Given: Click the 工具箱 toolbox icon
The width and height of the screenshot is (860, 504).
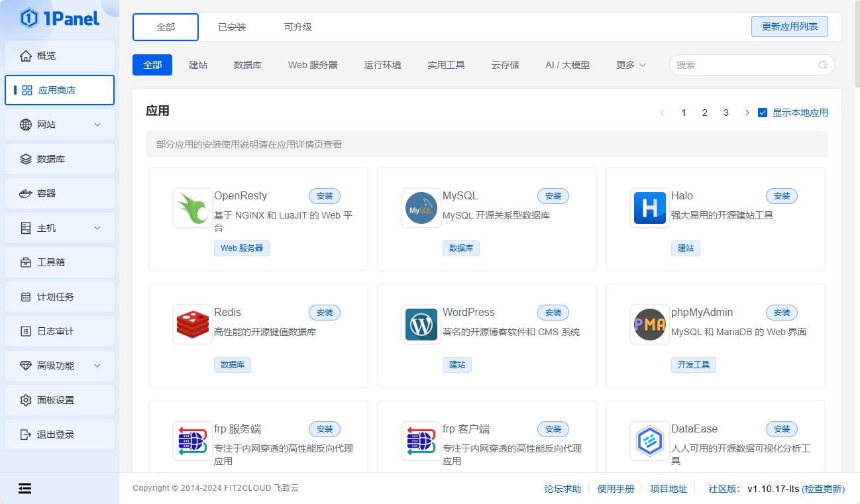Looking at the screenshot, I should [x=26, y=262].
